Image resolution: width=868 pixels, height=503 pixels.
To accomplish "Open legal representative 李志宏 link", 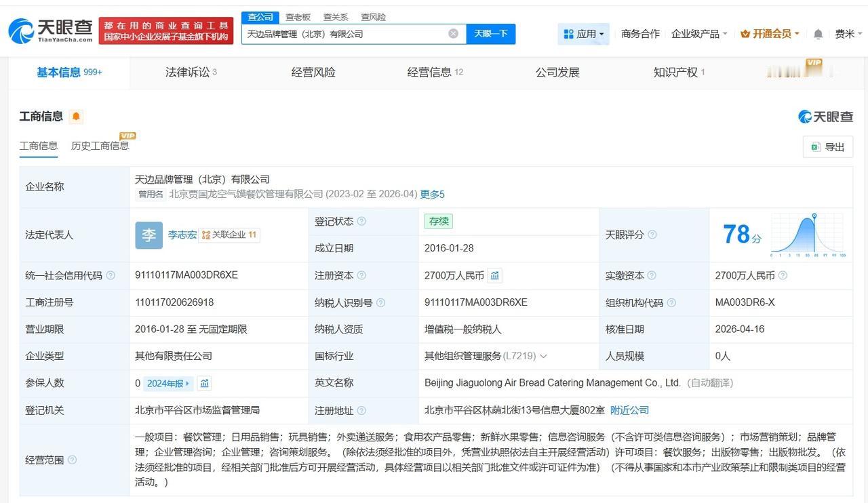I will (x=182, y=235).
